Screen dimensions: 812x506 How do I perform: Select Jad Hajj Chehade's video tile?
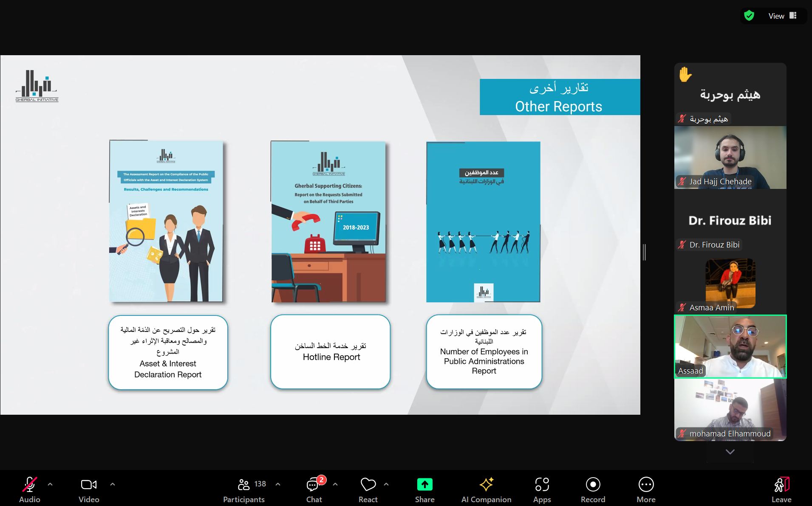tap(730, 157)
